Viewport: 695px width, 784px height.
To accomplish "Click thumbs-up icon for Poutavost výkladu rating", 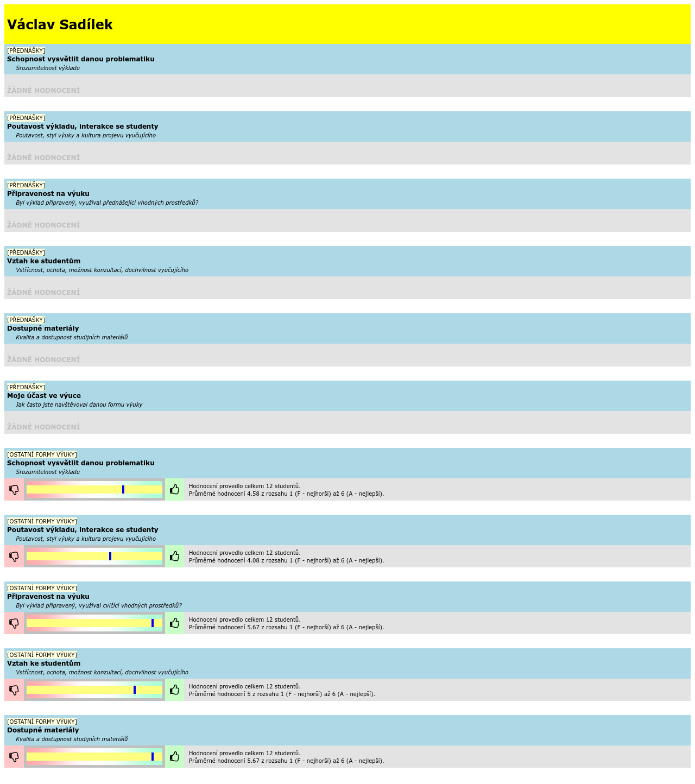I will [175, 557].
